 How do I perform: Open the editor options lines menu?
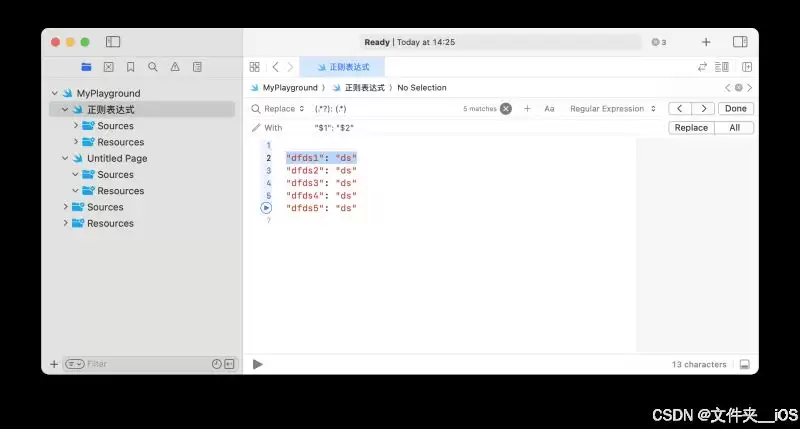coord(721,67)
